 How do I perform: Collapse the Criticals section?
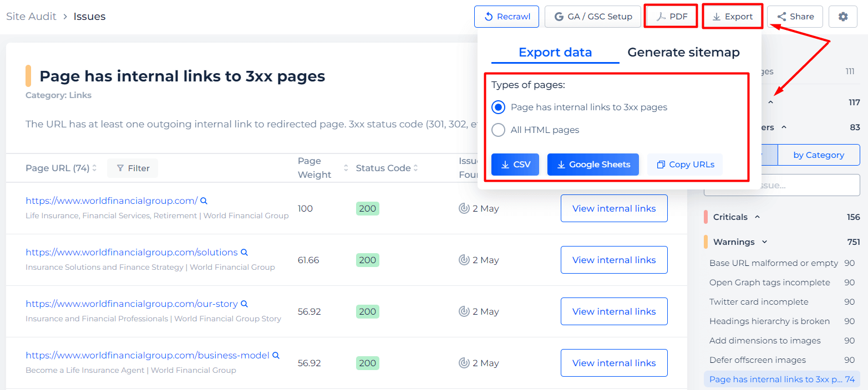pos(758,217)
